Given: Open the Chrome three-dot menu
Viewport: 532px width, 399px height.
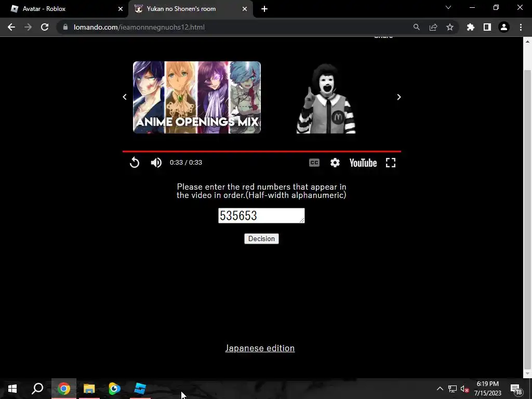Looking at the screenshot, I should [x=521, y=27].
